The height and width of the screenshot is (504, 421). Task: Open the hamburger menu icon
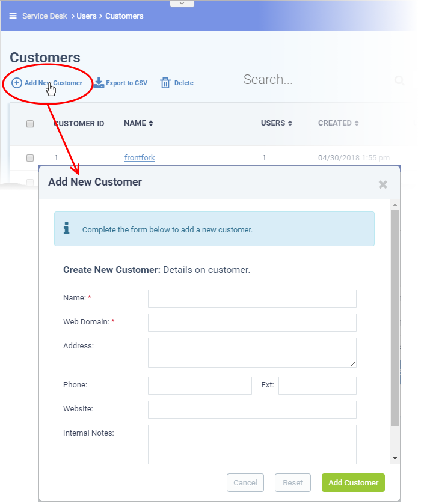coord(13,16)
